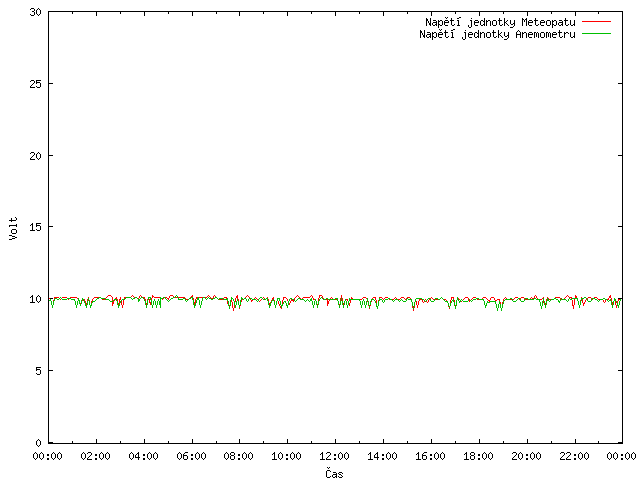Viewport: 640px width, 480px height.
Task: Click the 02:00 time label
Action: (x=96, y=456)
